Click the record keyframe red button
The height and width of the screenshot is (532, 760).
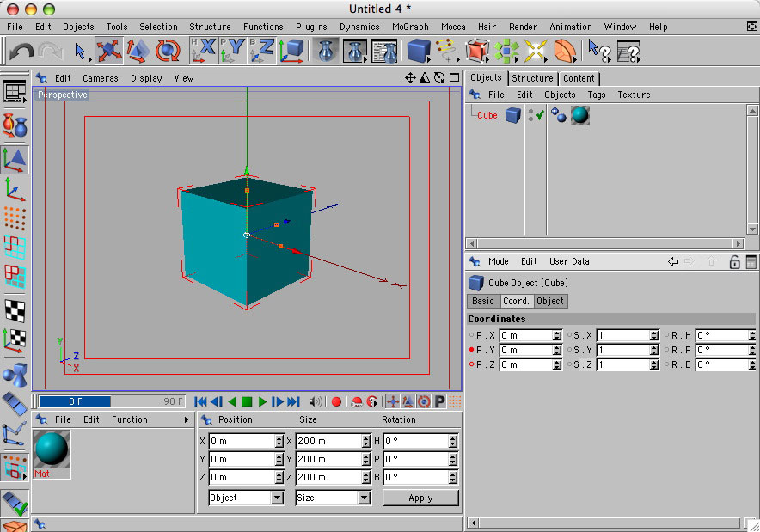tap(336, 401)
